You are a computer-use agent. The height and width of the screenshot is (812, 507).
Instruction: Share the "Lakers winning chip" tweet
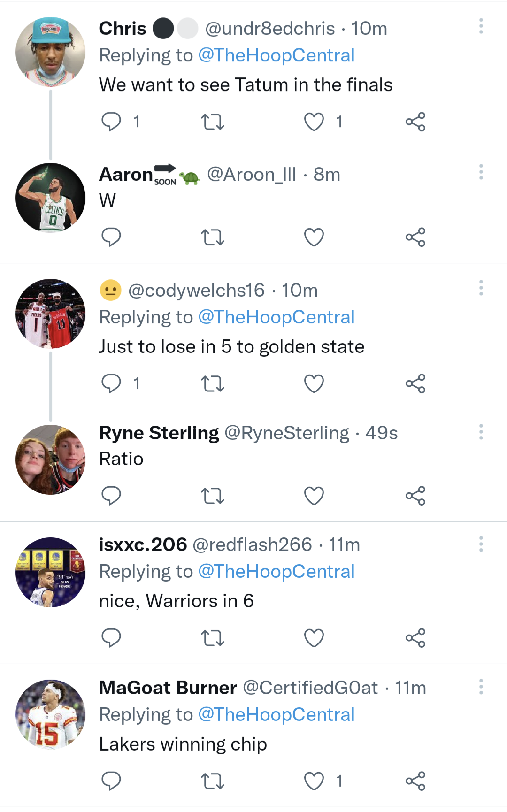pyautogui.click(x=415, y=781)
